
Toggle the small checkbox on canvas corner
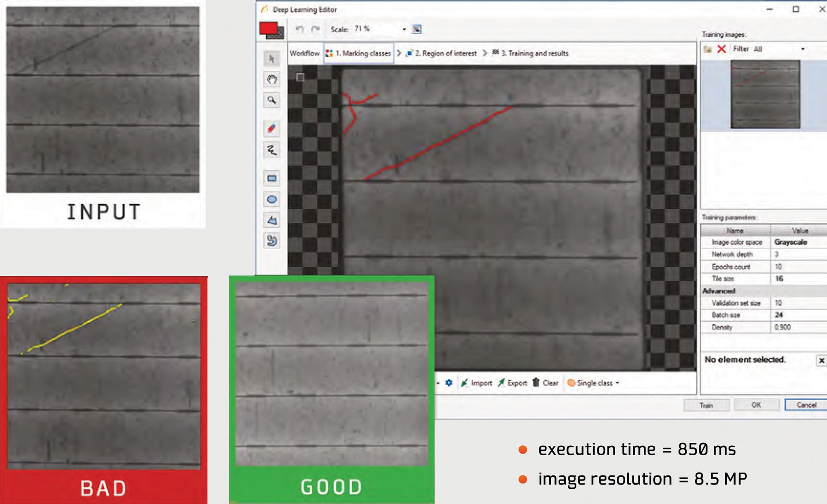(x=300, y=77)
